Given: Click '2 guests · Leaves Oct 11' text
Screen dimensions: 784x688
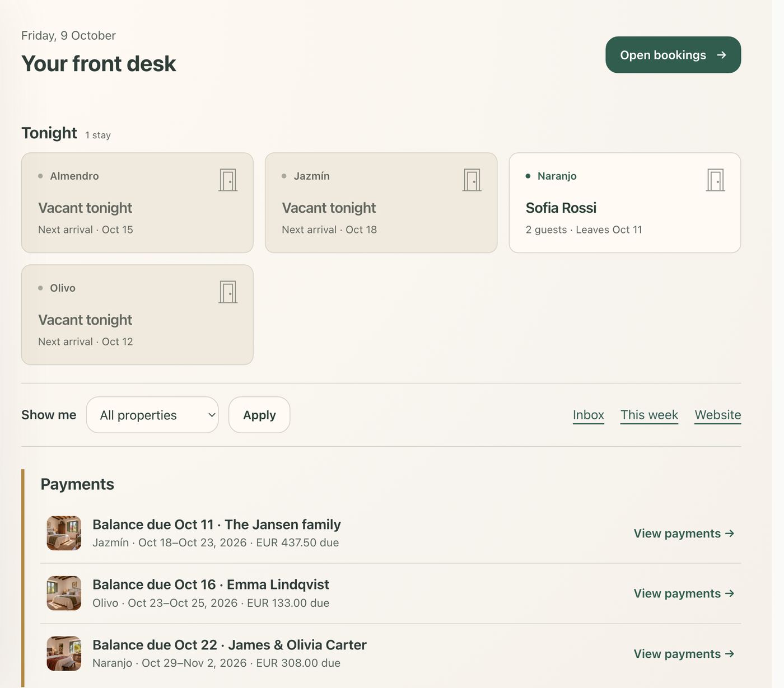Looking at the screenshot, I should coord(584,230).
